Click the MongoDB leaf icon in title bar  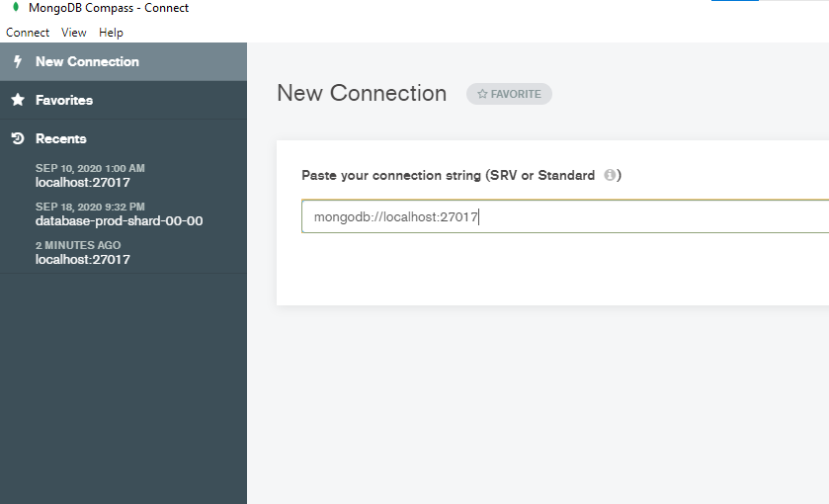tap(16, 7)
